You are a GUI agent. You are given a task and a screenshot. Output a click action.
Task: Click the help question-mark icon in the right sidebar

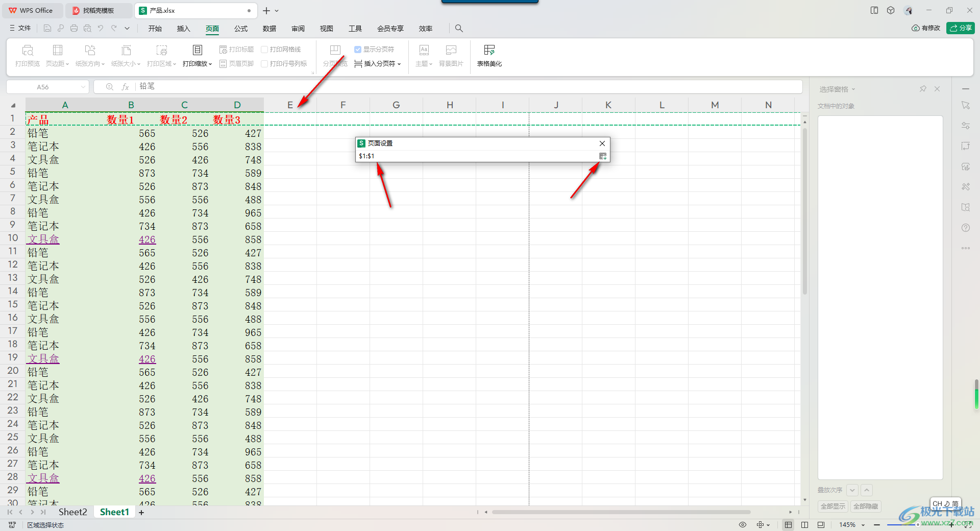(x=966, y=228)
